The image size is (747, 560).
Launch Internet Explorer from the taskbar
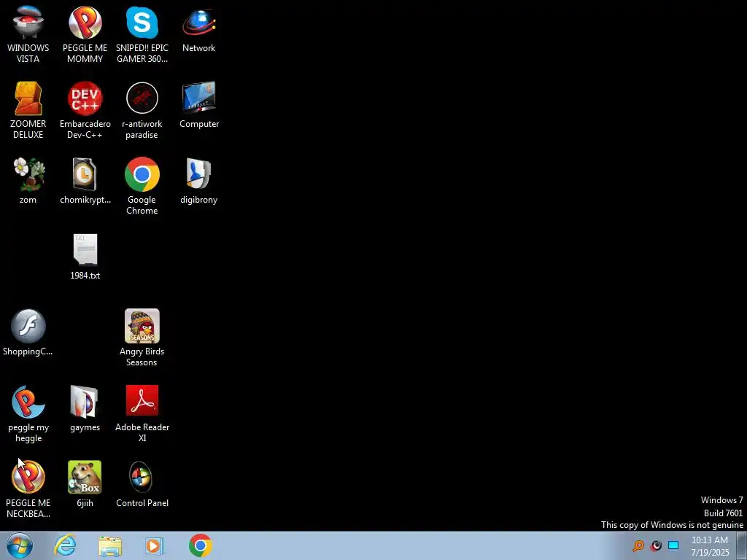point(65,545)
